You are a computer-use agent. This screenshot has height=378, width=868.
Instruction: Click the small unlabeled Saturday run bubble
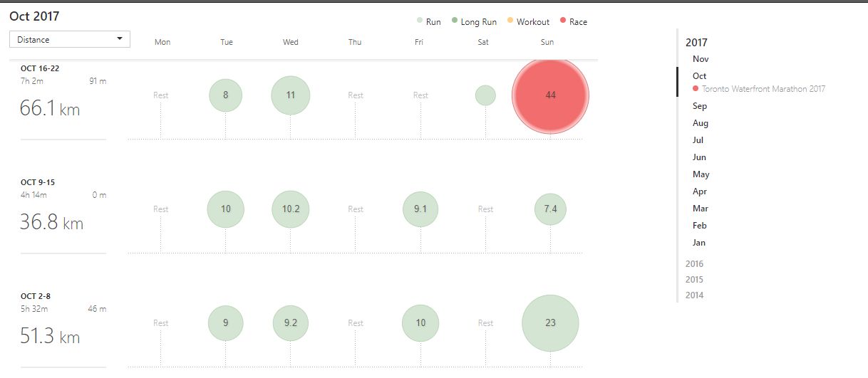pyautogui.click(x=485, y=95)
